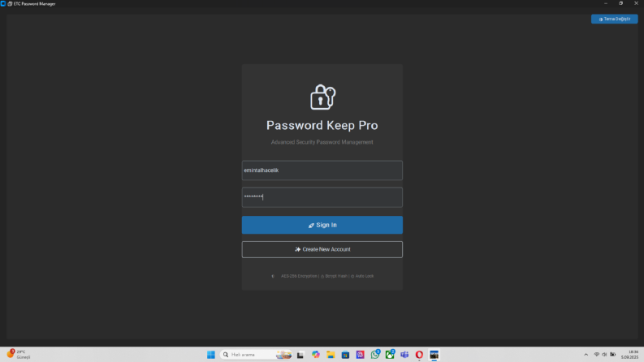Click the Password Keep Pro heading

point(322,125)
